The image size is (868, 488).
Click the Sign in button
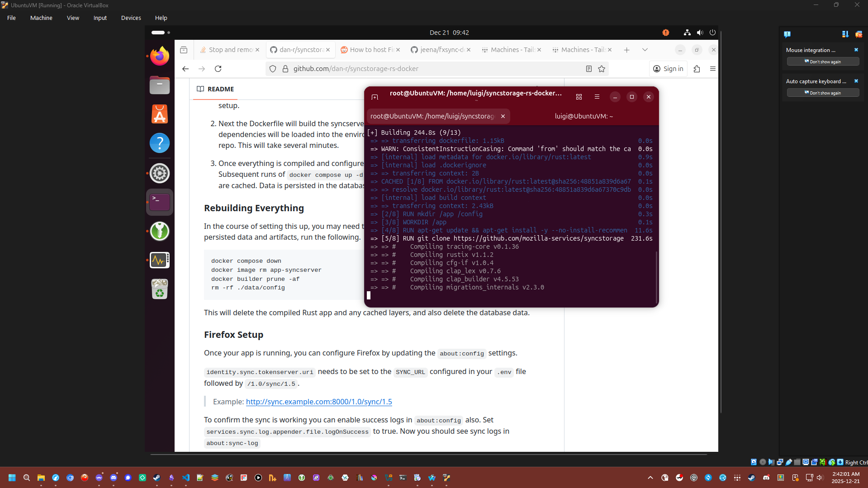click(668, 69)
